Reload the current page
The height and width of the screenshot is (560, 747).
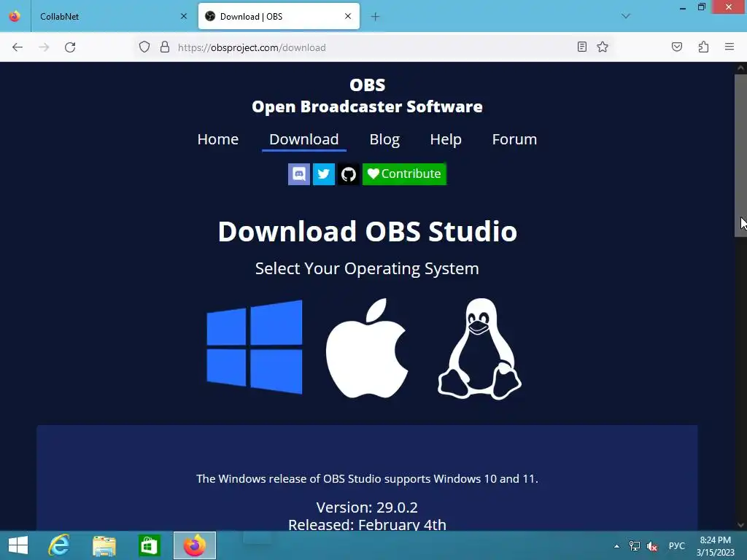[x=70, y=47]
